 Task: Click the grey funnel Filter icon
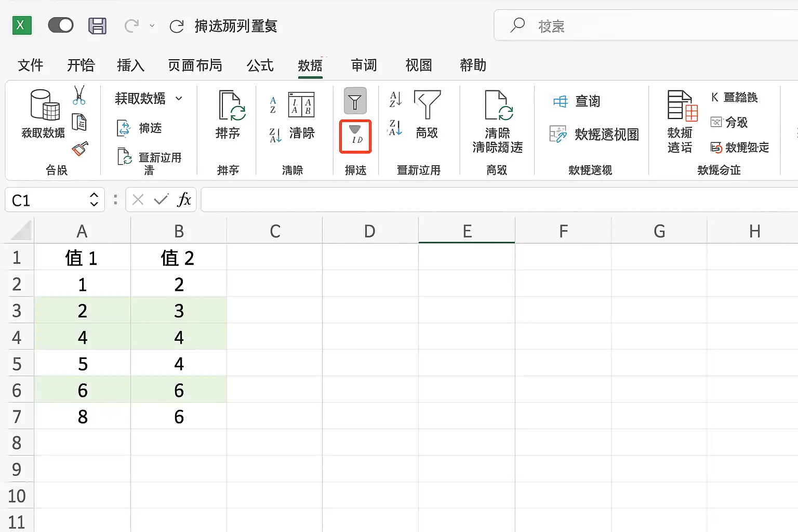(355, 101)
